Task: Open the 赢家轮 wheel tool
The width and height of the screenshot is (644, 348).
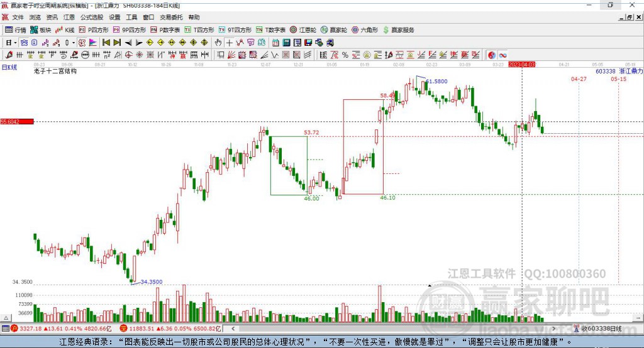Action: [x=334, y=30]
